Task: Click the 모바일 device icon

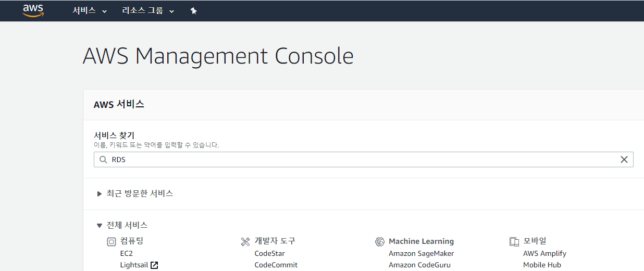Action: click(514, 241)
